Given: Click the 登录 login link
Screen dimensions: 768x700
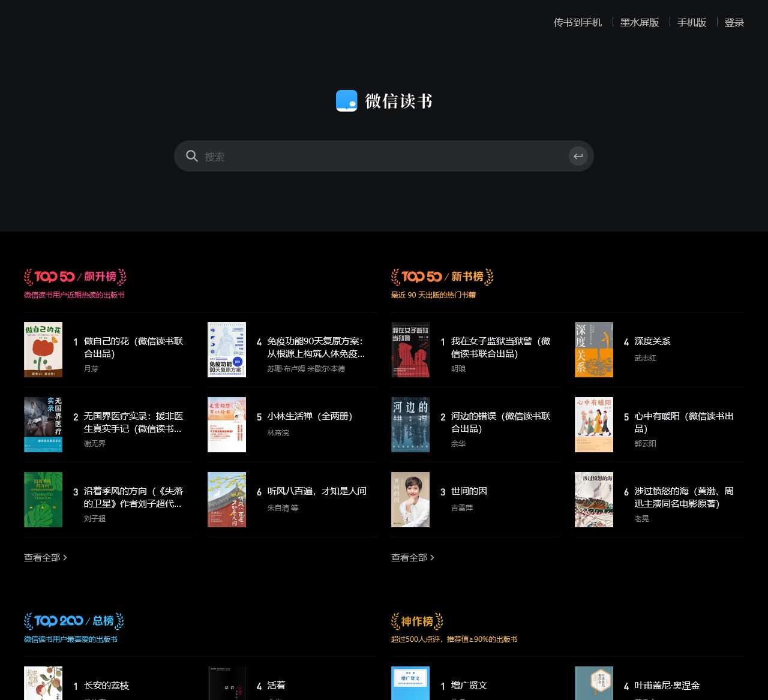Looking at the screenshot, I should pos(734,22).
